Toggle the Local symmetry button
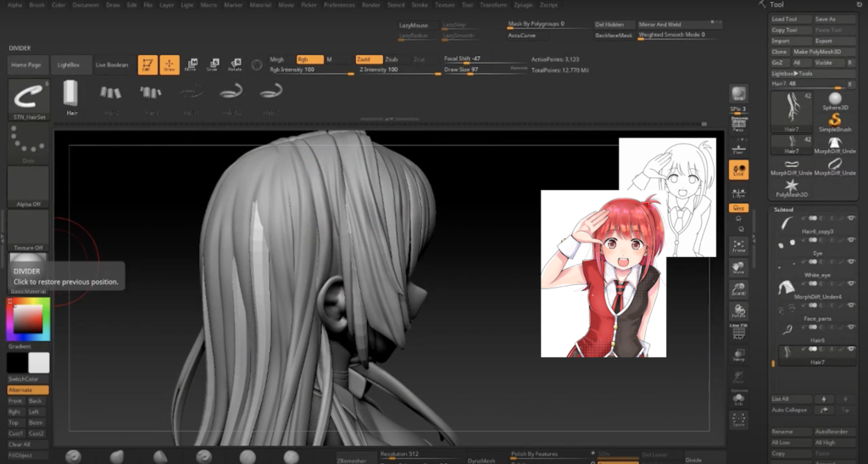Screen dimensions: 868x464 [738, 170]
